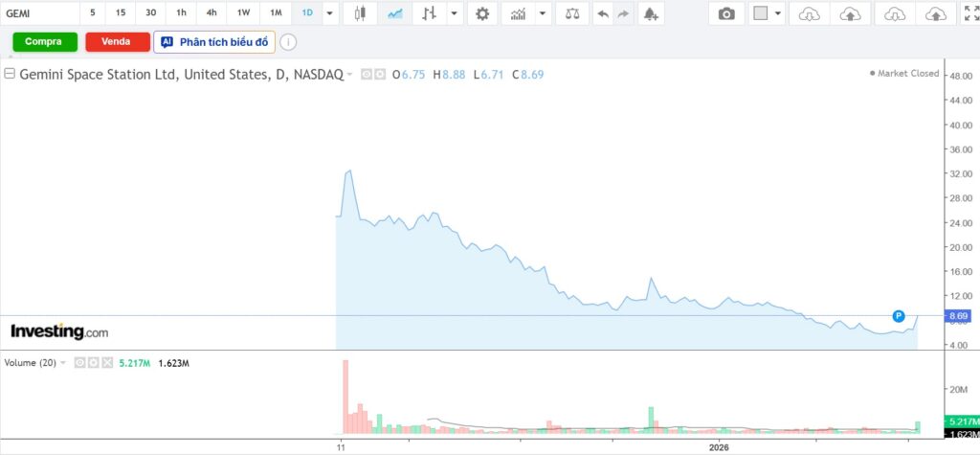The height and width of the screenshot is (455, 980).
Task: Click the cloud upload icon beside fullscreen button
Action: coord(936,13)
